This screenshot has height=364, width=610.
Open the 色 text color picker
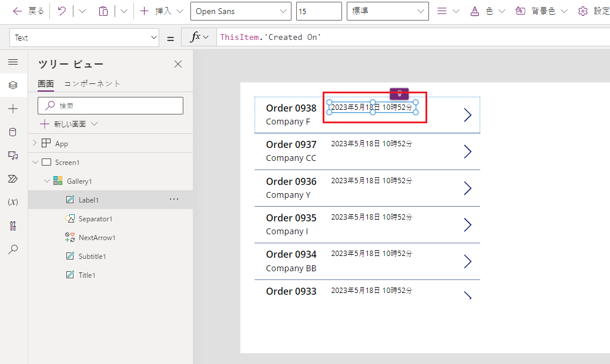[482, 11]
